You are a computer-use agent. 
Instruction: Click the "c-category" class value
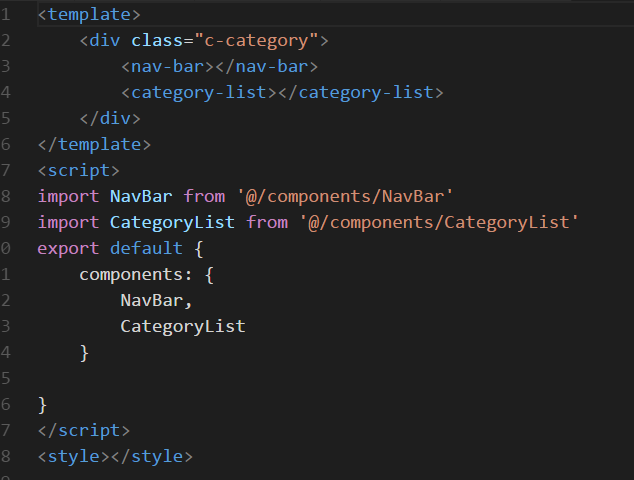(x=256, y=41)
